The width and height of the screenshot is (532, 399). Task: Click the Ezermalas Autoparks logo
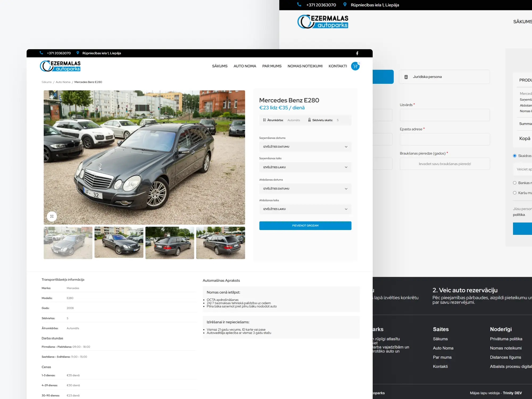pos(61,66)
